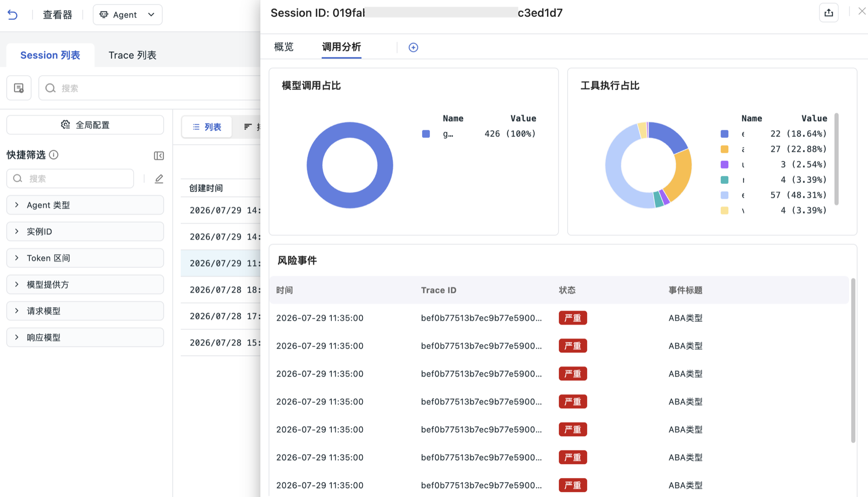Click the Trace ID column header

439,290
